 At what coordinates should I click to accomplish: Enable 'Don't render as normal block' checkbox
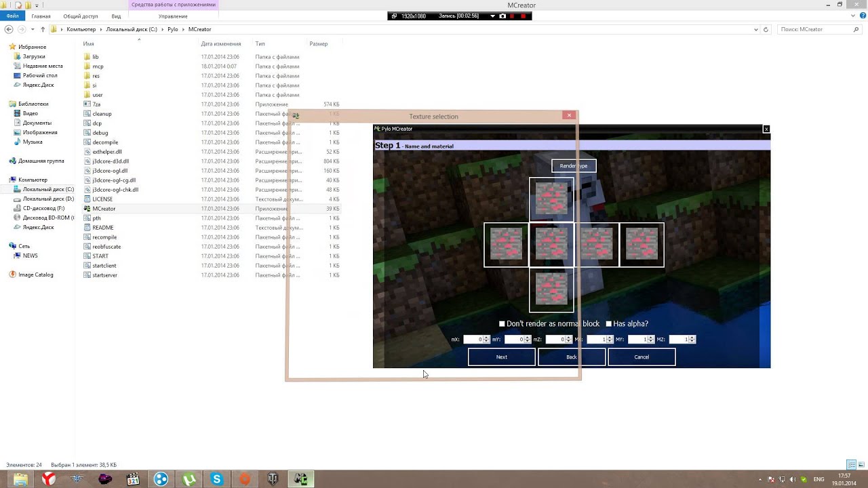(x=502, y=324)
